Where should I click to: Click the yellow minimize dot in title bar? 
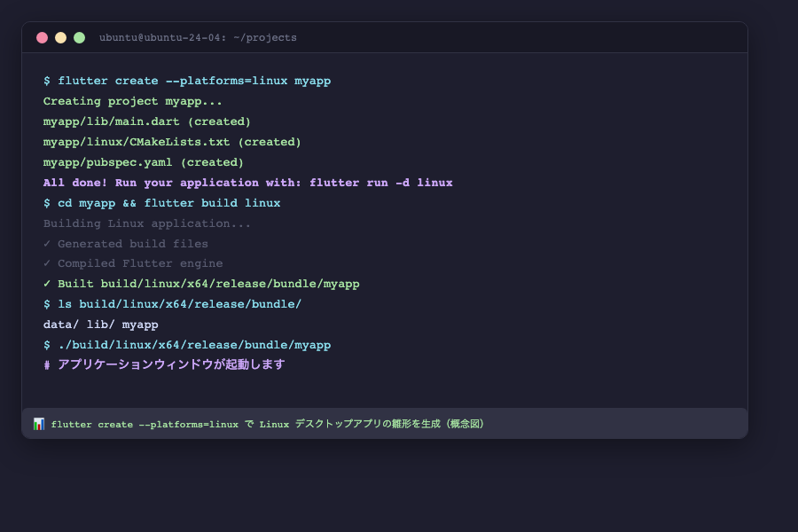[x=60, y=37]
